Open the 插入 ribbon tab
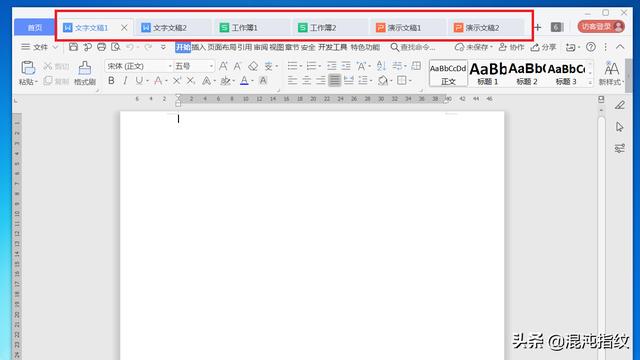 [x=198, y=47]
